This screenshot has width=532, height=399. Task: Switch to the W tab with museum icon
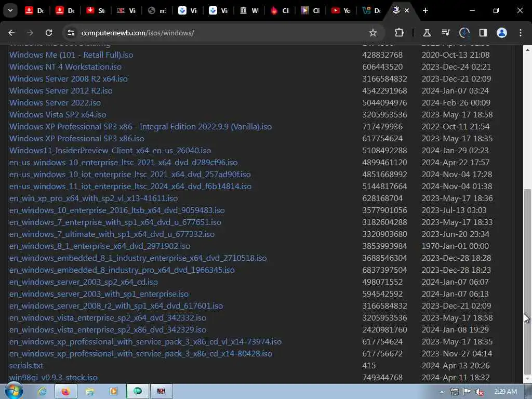coord(249,10)
